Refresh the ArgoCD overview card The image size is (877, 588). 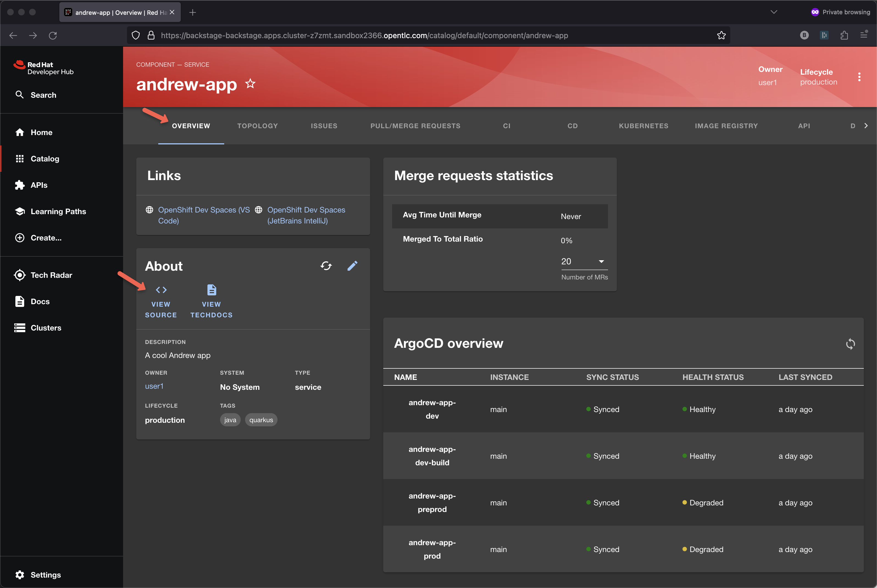(x=850, y=344)
